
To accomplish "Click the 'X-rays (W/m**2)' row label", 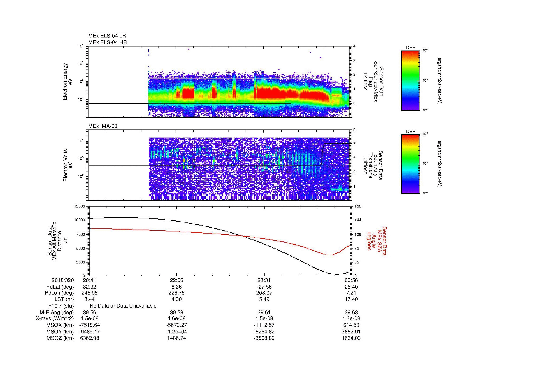I will (x=55, y=319).
